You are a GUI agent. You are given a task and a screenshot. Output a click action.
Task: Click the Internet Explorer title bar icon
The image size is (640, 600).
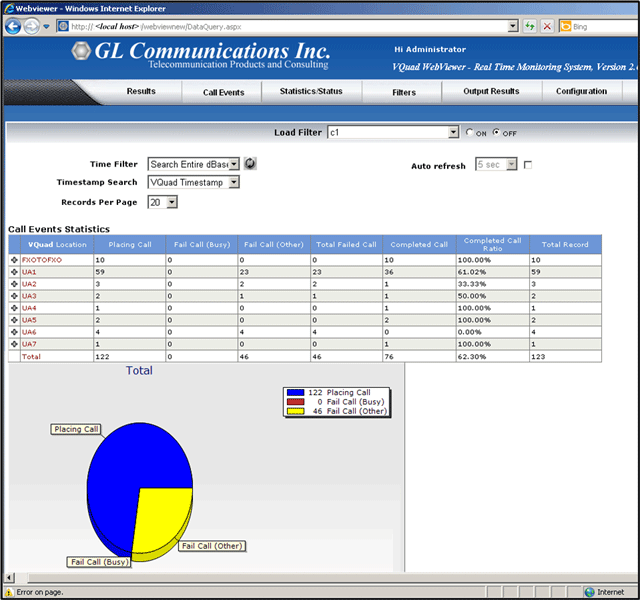[x=9, y=8]
